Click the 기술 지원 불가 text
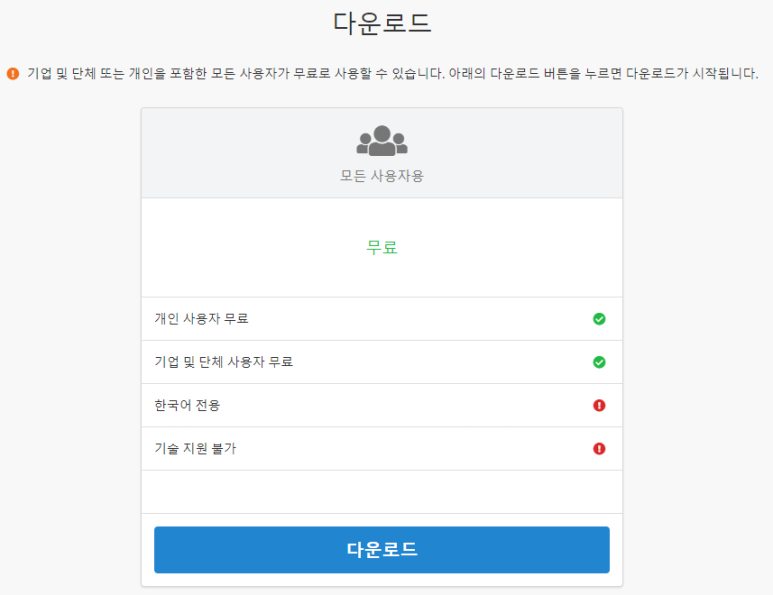Image resolution: width=773 pixels, height=595 pixels. point(195,449)
